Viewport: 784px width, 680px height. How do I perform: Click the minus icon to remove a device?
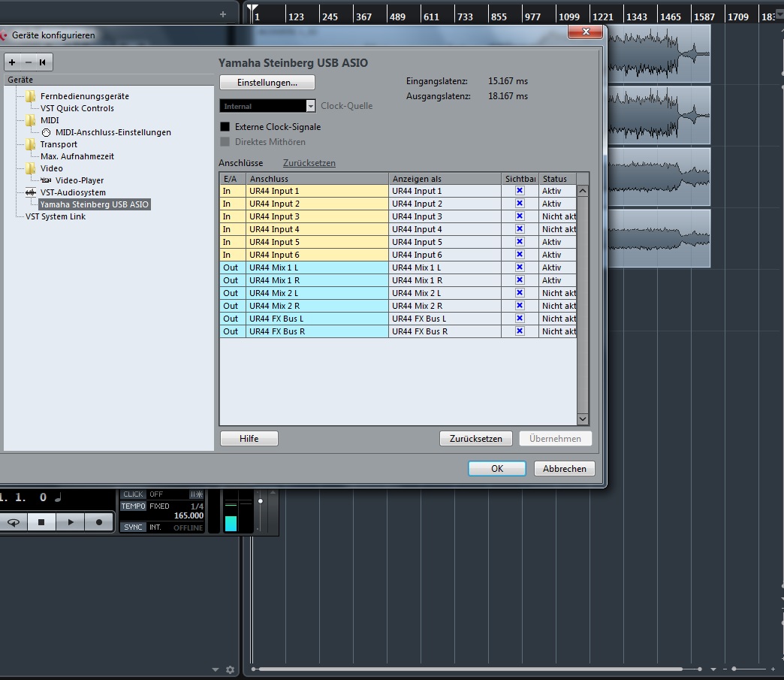(28, 62)
